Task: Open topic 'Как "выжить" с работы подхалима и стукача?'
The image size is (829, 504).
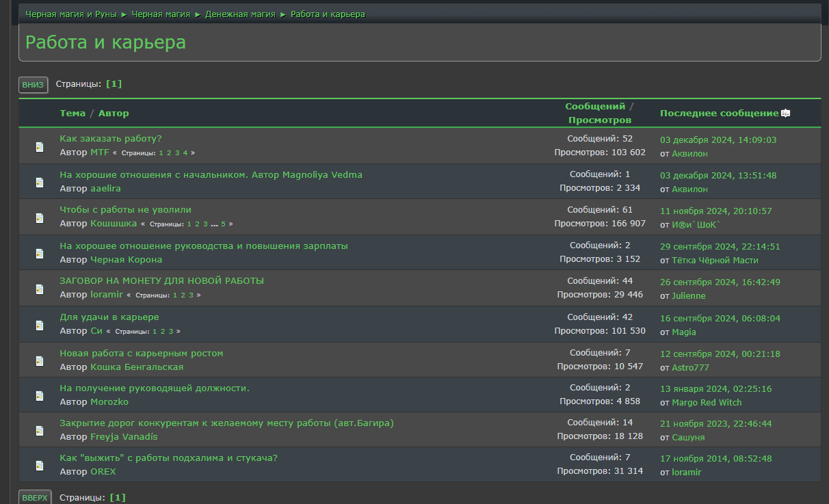Action: (x=168, y=458)
